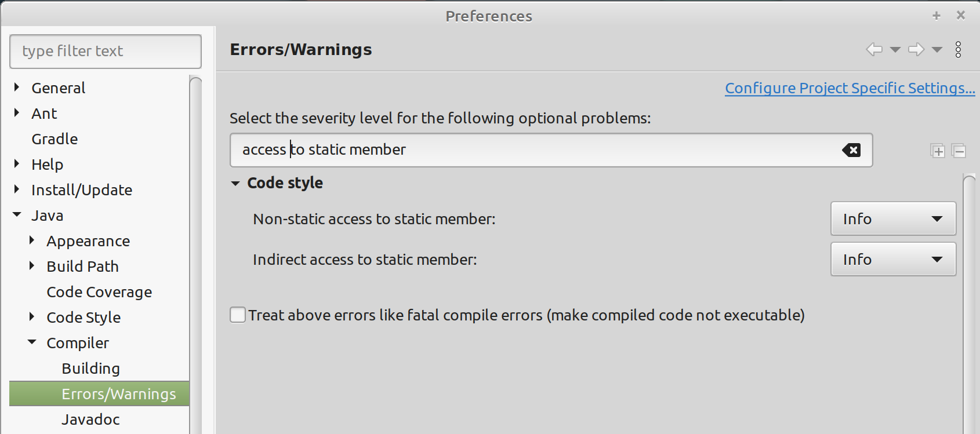Expand the Appearance tree item
Viewport: 980px width, 434px height.
32,240
